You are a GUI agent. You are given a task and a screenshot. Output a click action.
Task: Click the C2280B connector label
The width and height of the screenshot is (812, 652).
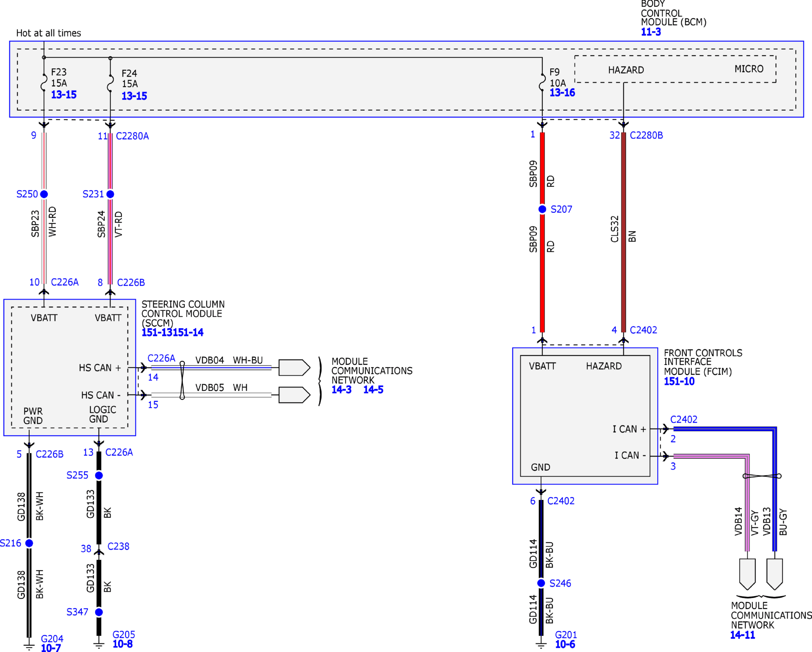click(x=646, y=135)
